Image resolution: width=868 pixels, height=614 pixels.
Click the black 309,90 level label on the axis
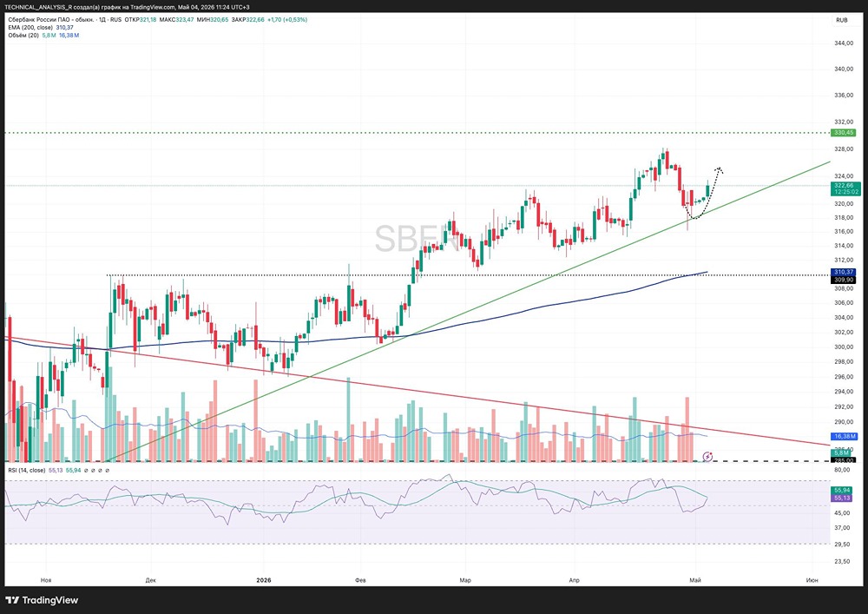coord(845,281)
